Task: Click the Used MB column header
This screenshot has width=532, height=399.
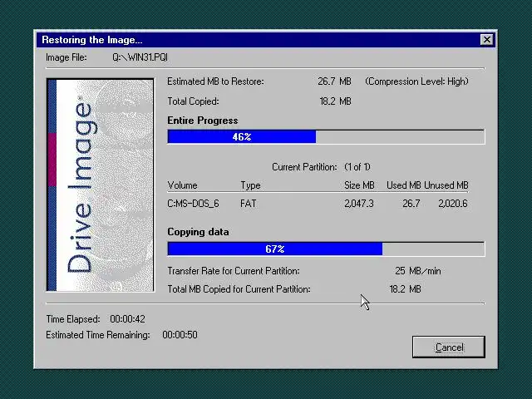Action: [x=404, y=185]
